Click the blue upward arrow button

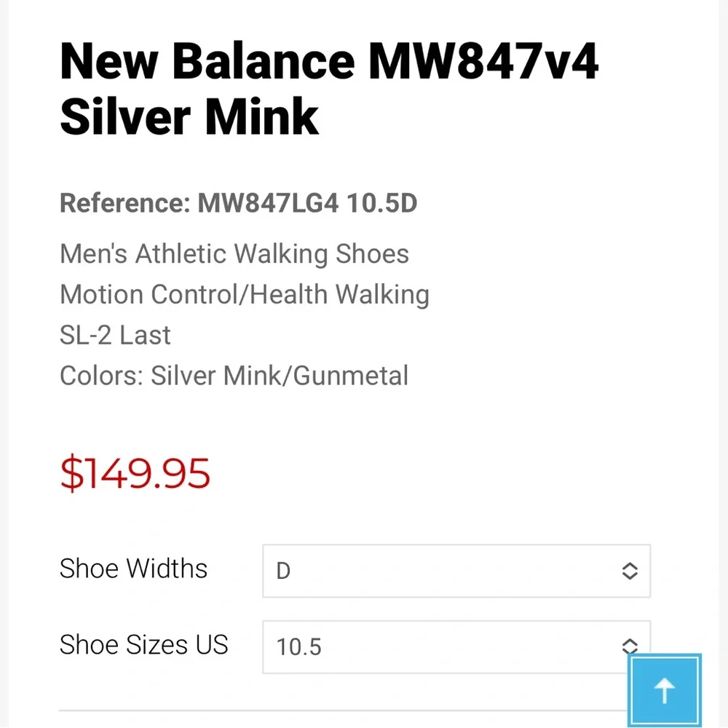pyautogui.click(x=665, y=690)
